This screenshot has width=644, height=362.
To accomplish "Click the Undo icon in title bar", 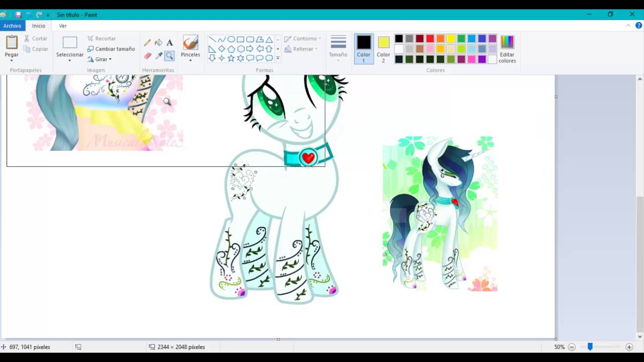I will pos(29,15).
